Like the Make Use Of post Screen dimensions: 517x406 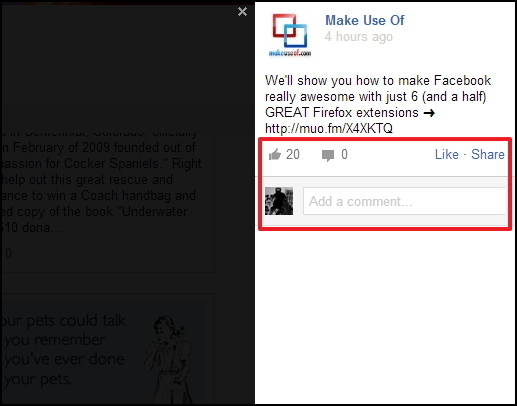point(447,154)
